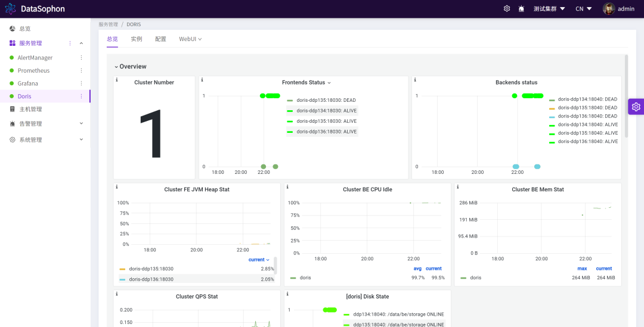The height and width of the screenshot is (327, 644).
Task: Click the 系统管理 gear icon
Action: [x=13, y=140]
